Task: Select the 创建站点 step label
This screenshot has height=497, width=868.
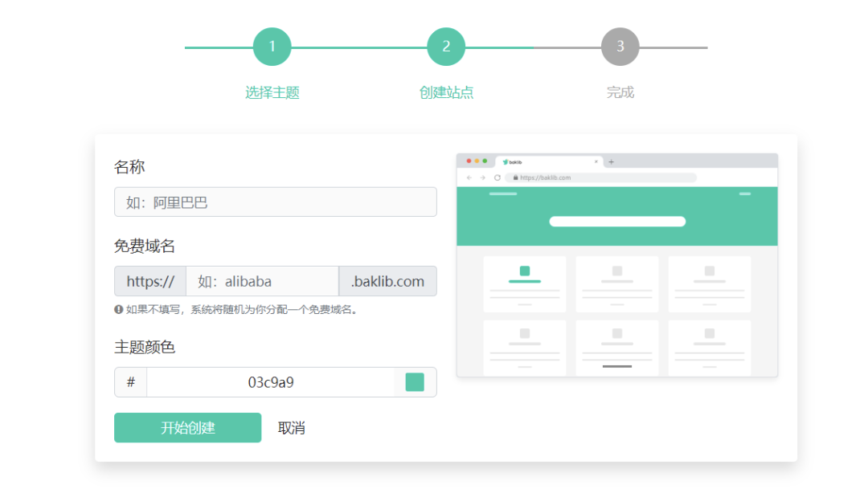Action: [446, 92]
